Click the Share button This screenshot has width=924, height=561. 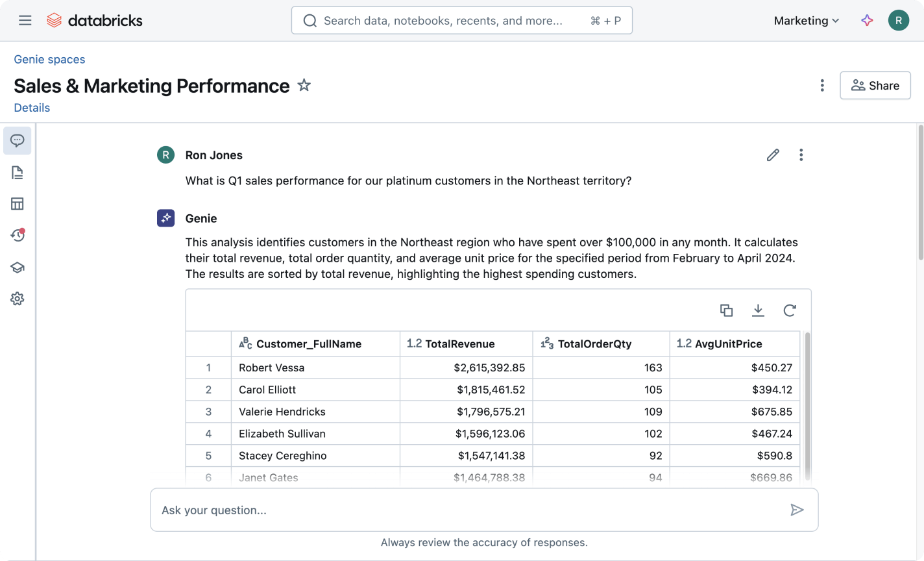point(875,86)
